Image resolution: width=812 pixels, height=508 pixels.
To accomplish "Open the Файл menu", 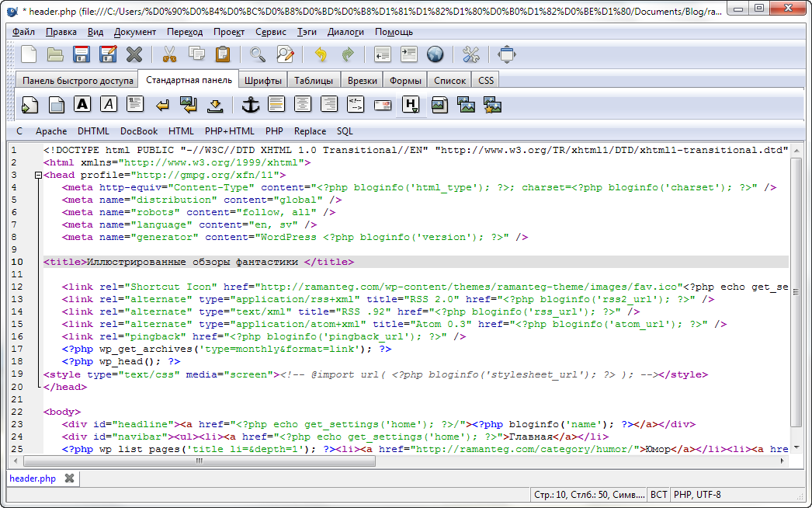I will click(x=23, y=32).
